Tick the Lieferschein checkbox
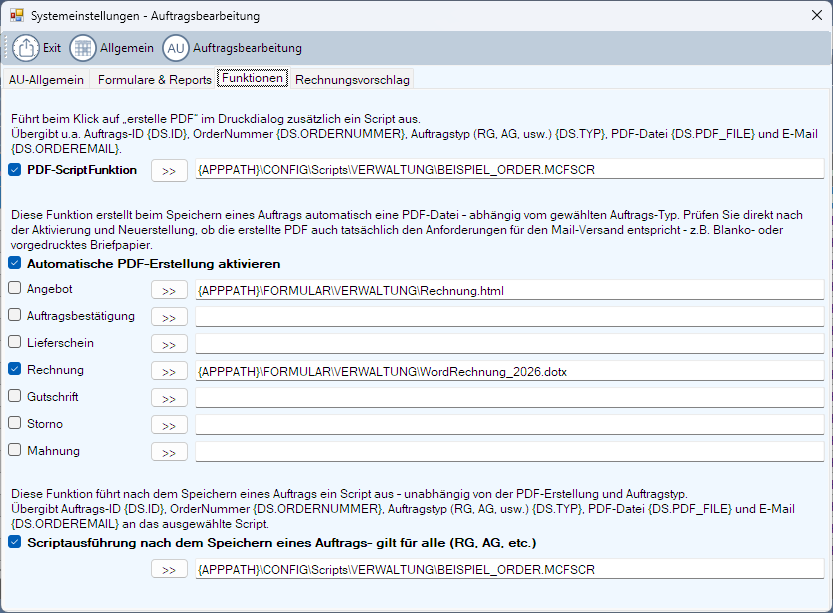The width and height of the screenshot is (833, 613). [x=14, y=342]
